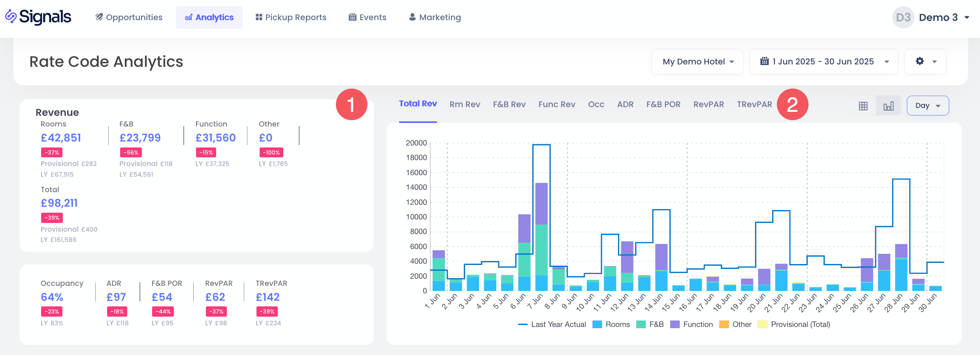
Task: Click the calendar icon in date range
Action: [764, 61]
